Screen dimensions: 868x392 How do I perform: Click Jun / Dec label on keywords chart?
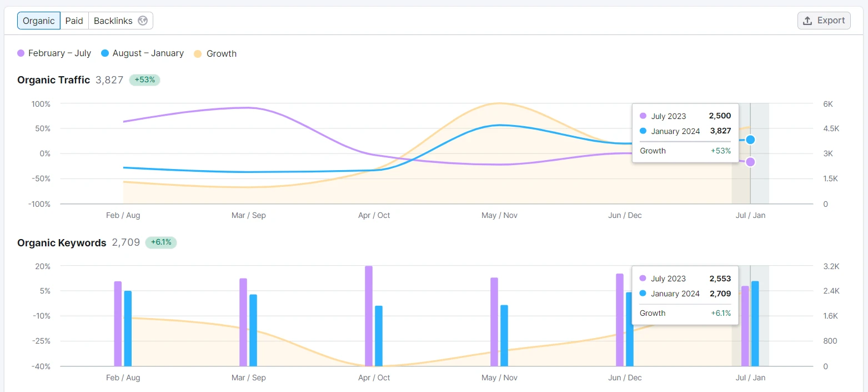point(625,378)
